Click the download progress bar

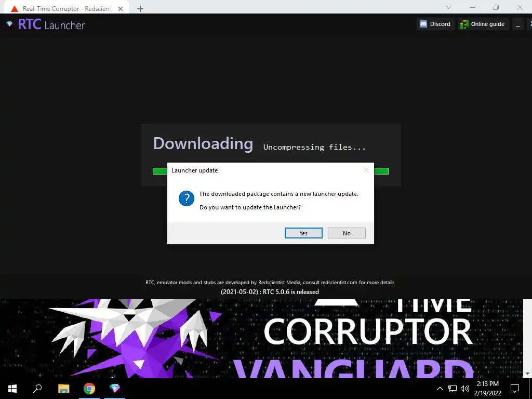pos(270,171)
